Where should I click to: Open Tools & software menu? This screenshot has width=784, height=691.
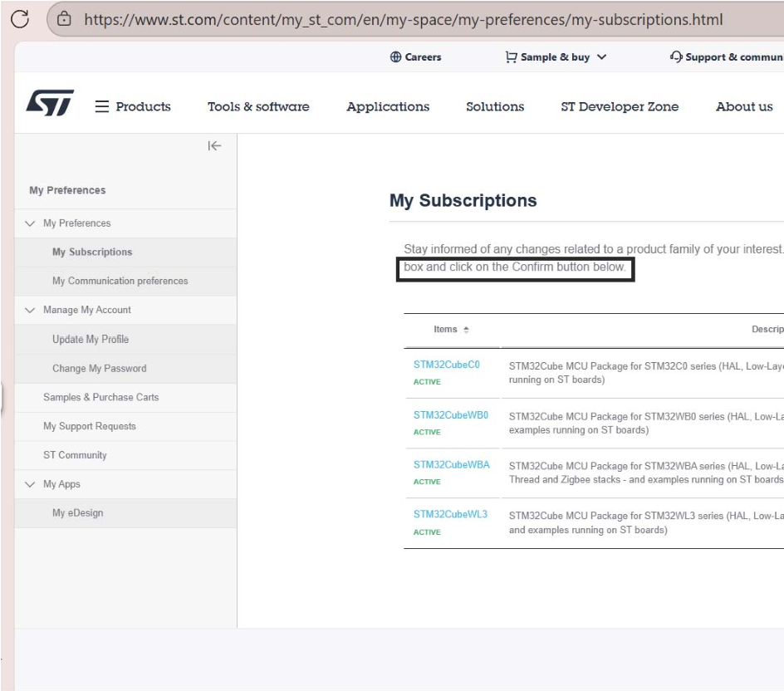tap(258, 106)
